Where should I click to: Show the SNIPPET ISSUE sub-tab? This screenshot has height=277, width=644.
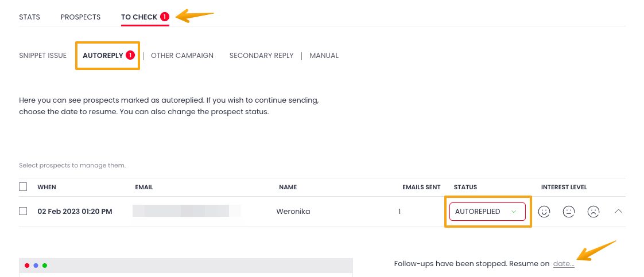click(x=43, y=56)
